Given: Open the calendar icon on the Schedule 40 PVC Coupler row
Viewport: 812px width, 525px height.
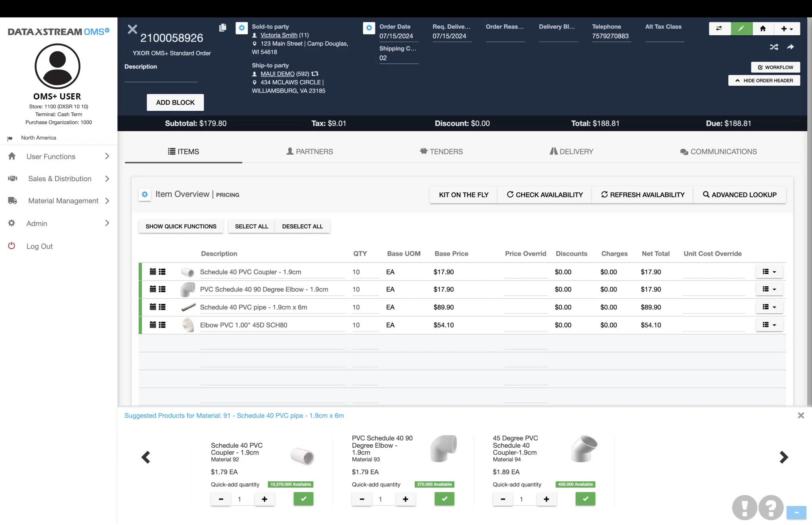Looking at the screenshot, I should coord(153,272).
